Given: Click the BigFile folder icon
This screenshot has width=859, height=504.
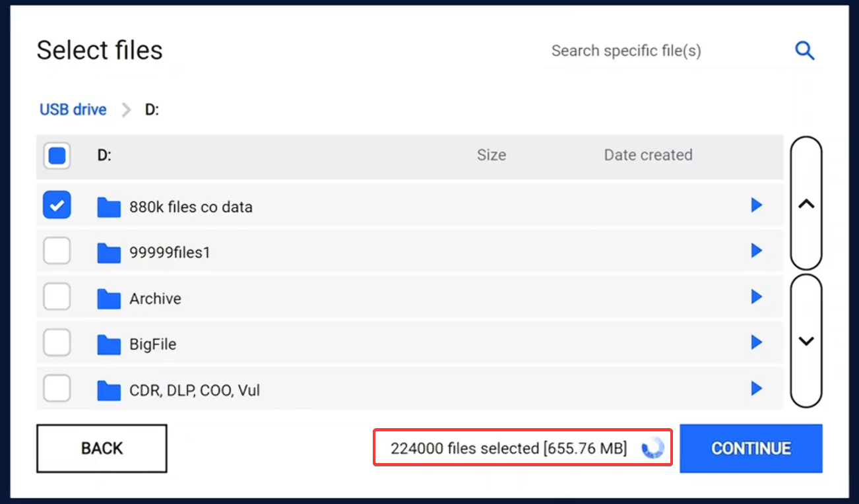Looking at the screenshot, I should [x=109, y=344].
